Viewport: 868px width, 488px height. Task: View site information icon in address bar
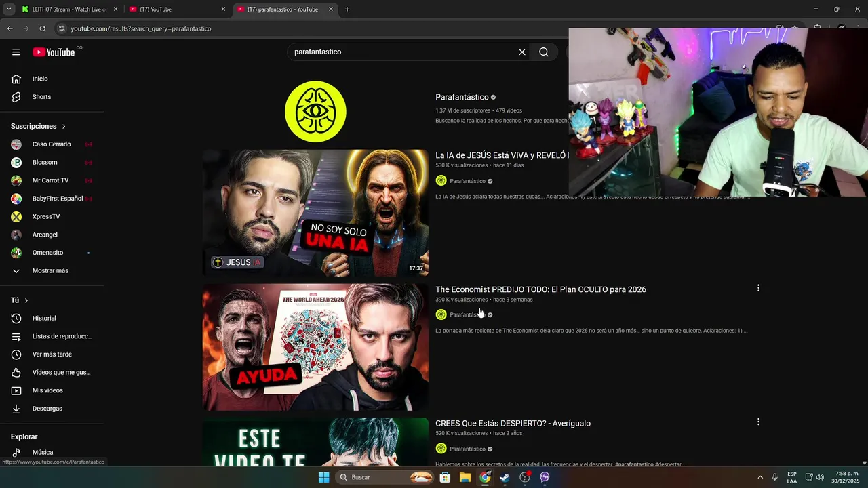coord(62,28)
